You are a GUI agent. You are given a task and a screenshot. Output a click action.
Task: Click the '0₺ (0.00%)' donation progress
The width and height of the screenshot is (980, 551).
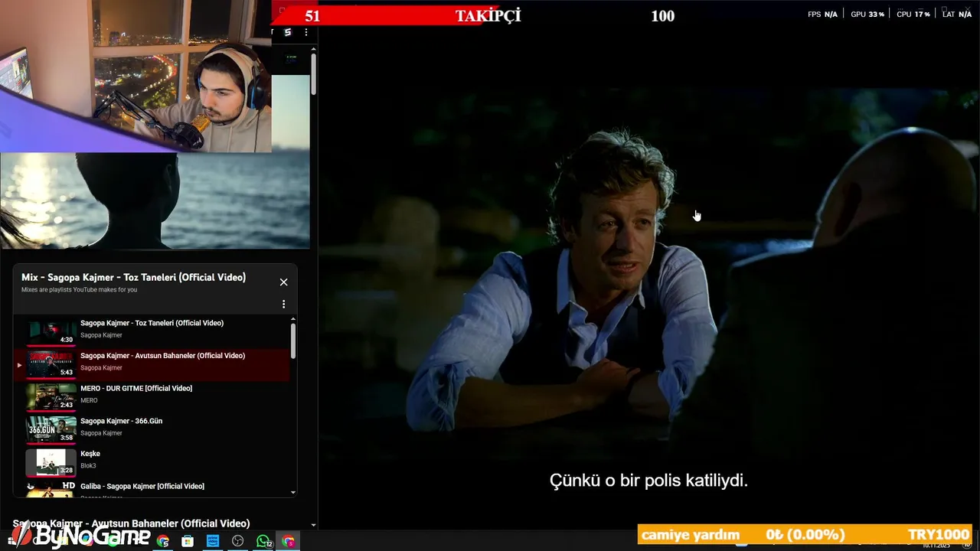[805, 535]
